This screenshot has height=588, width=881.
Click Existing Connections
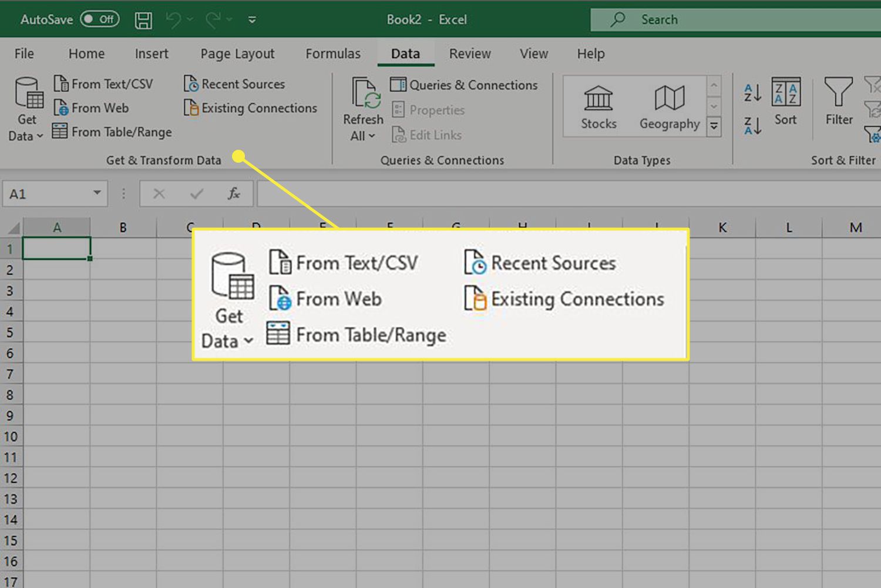[x=251, y=108]
